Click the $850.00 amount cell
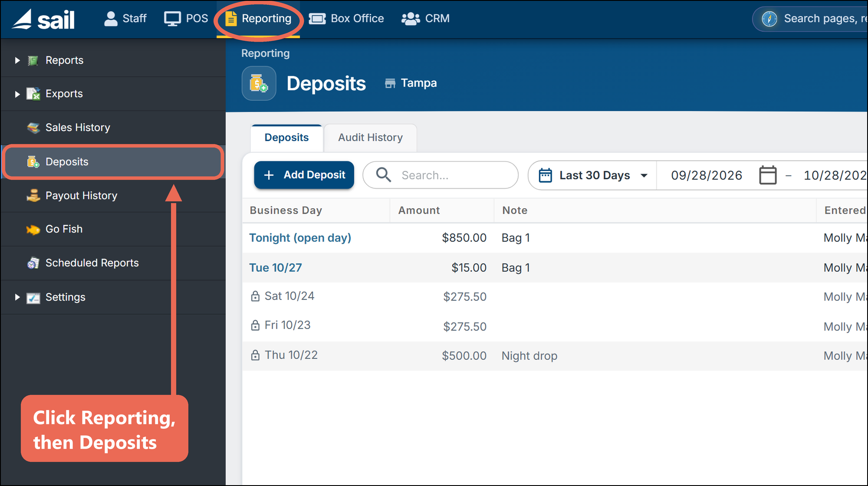This screenshot has width=868, height=486. click(x=464, y=238)
